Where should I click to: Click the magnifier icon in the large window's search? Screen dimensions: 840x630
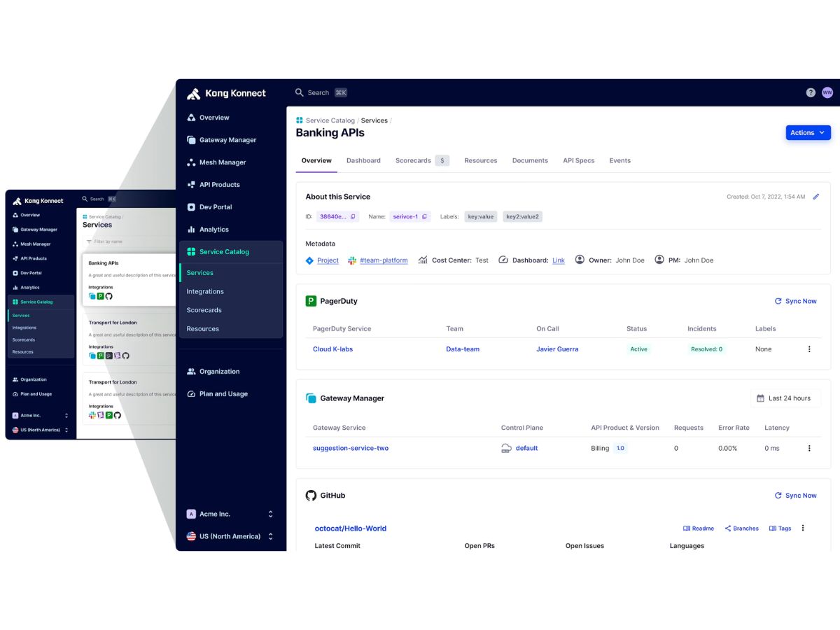click(300, 92)
